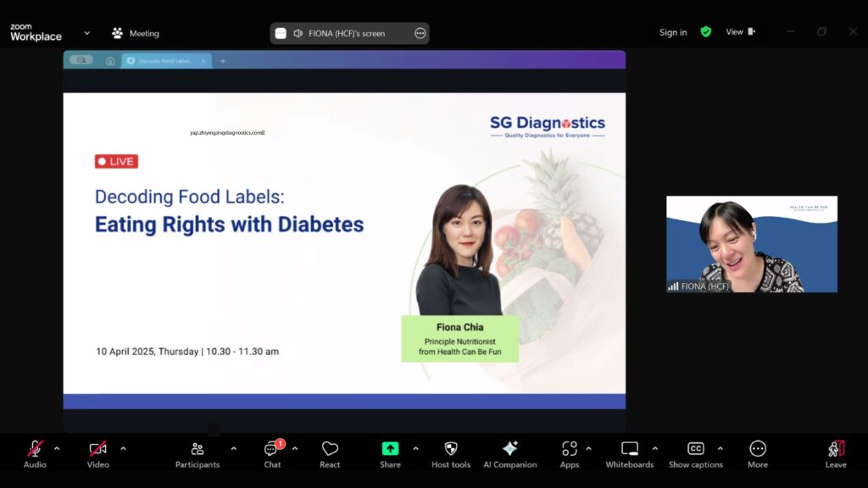Click "Principle Nutritionist" caption text
Screen dimensions: 868x488
[460, 341]
